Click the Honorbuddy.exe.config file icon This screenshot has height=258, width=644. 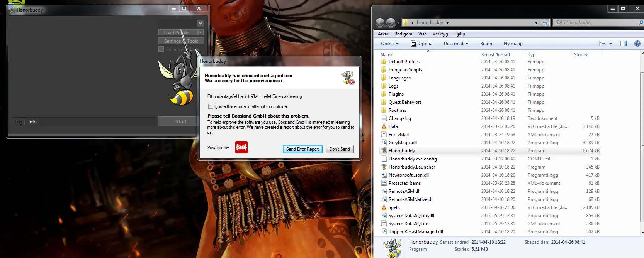(x=384, y=159)
